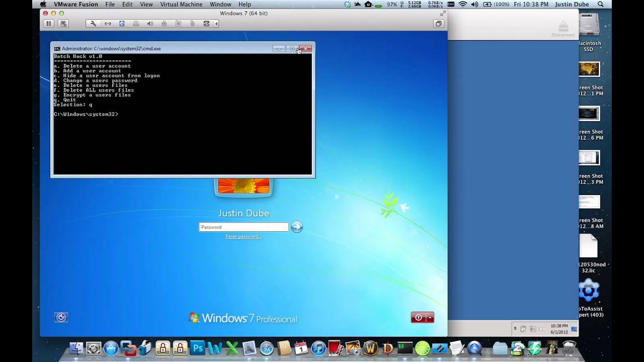Viewport: 644px width, 362px height.
Task: Open the Apple menu
Action: [x=43, y=4]
